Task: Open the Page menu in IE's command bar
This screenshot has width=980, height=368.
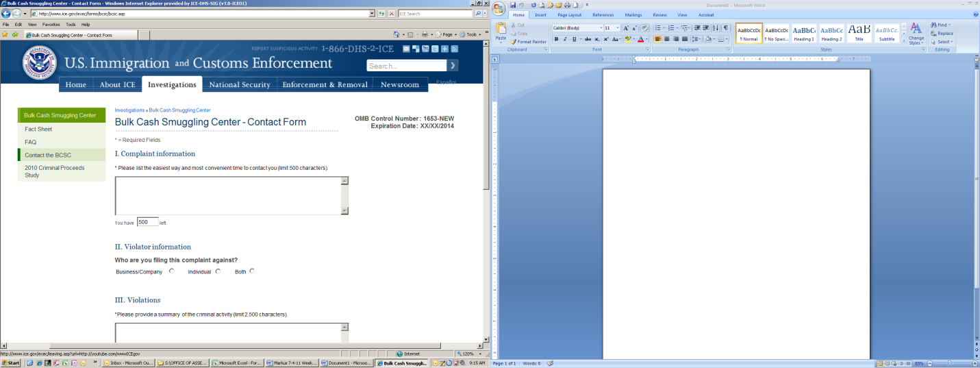Action: click(447, 34)
